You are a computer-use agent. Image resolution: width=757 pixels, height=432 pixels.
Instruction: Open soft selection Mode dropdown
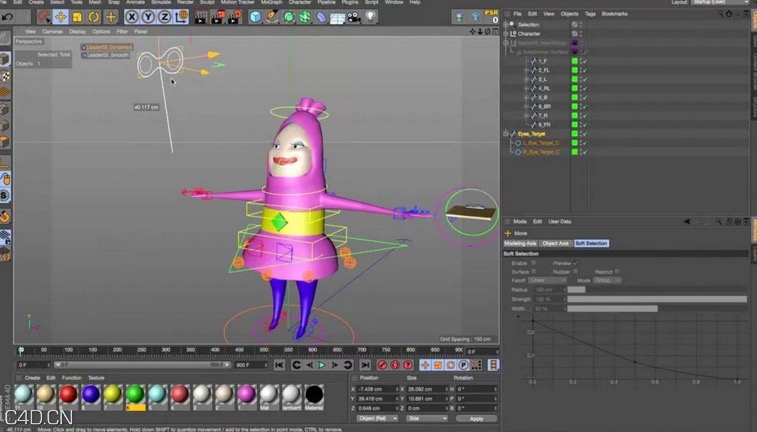[607, 280]
